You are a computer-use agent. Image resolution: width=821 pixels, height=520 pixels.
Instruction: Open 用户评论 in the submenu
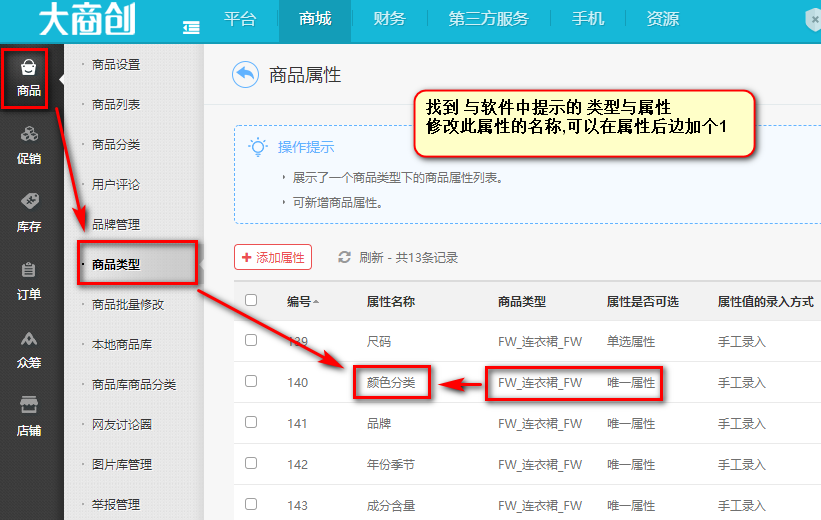(116, 184)
